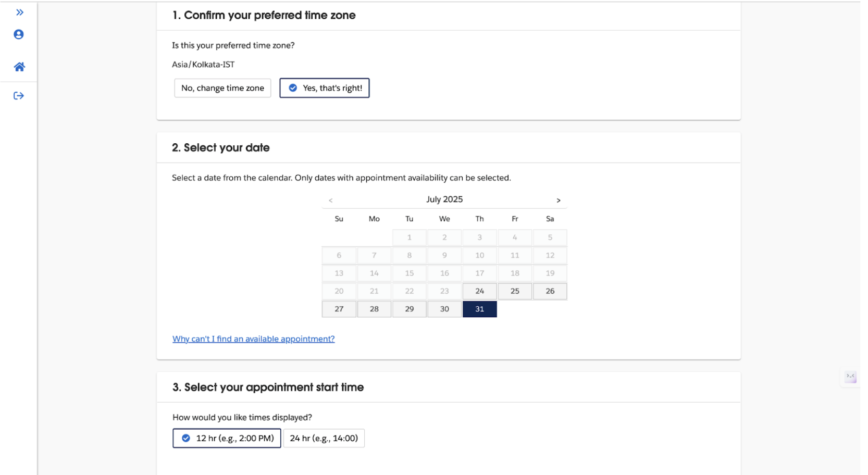Viewport: 868px width, 475px height.
Task: Click the sign out icon
Action: [x=19, y=96]
